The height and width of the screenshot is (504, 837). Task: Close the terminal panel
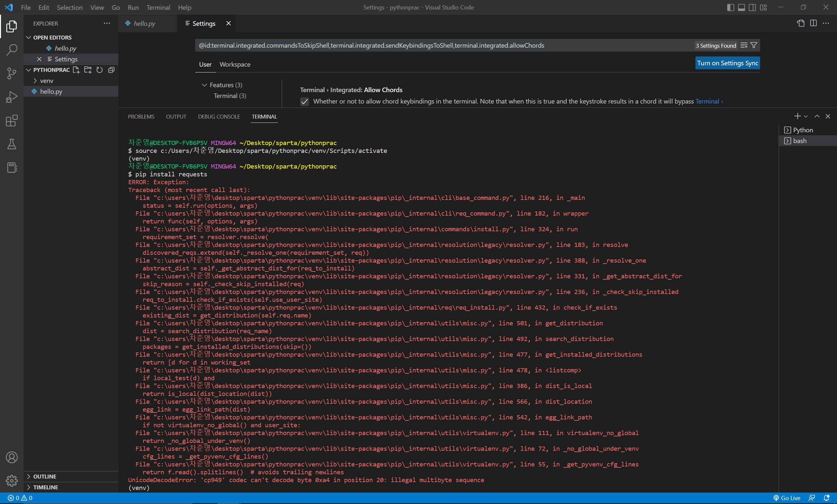(828, 116)
